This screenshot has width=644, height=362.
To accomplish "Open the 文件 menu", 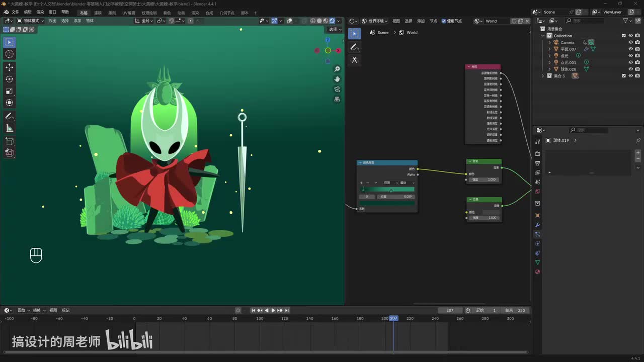I will [x=15, y=12].
